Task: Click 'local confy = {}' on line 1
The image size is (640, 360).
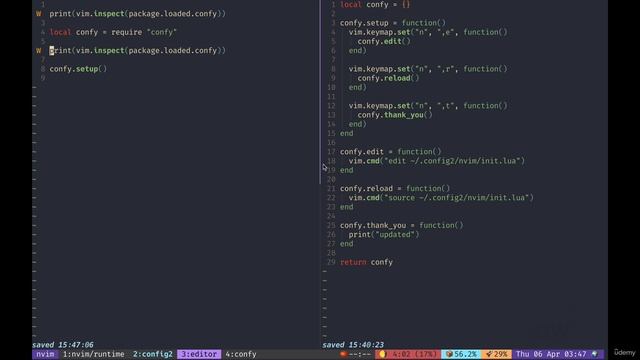Action: click(375, 4)
